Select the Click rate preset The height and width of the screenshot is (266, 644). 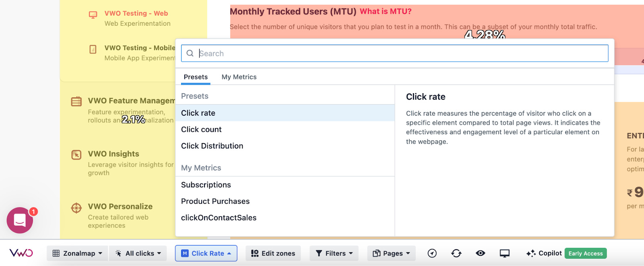tap(285, 113)
